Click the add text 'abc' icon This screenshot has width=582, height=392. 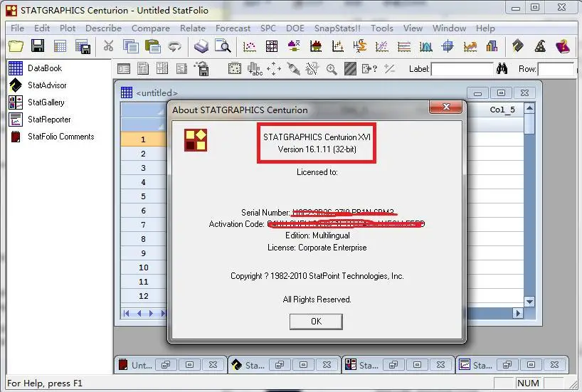tap(255, 69)
